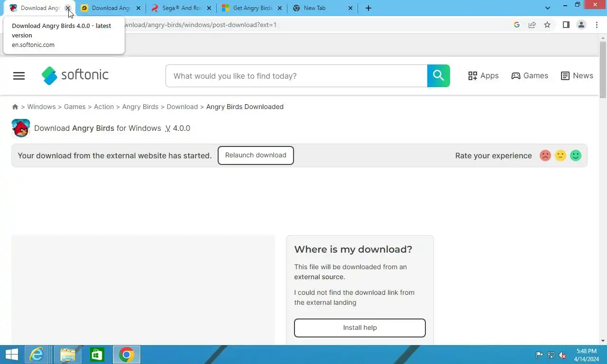
Task: Rate experience with yellow neutral face
Action: 561,155
